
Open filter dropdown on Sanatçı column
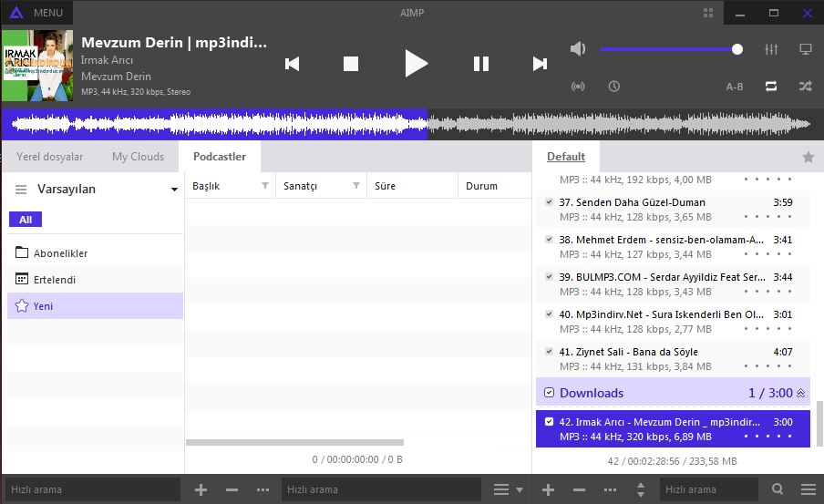pos(356,186)
